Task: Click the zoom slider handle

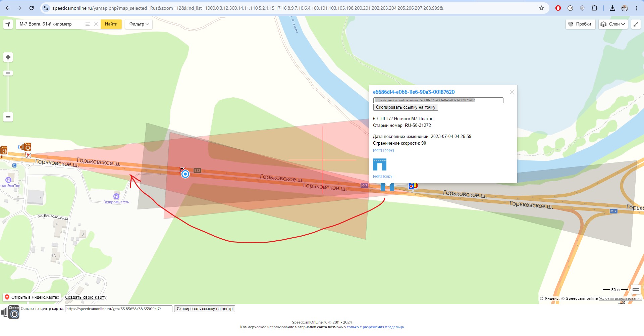Action: click(x=8, y=73)
